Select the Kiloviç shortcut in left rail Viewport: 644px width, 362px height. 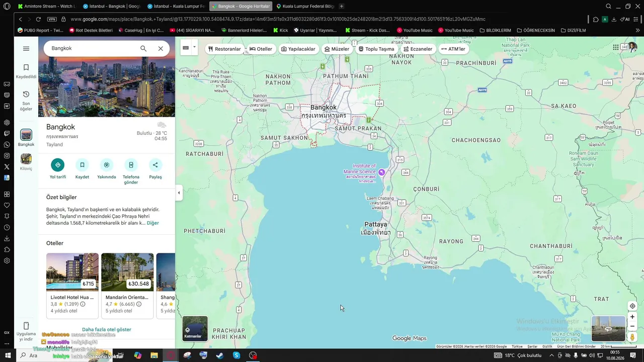[x=26, y=162]
